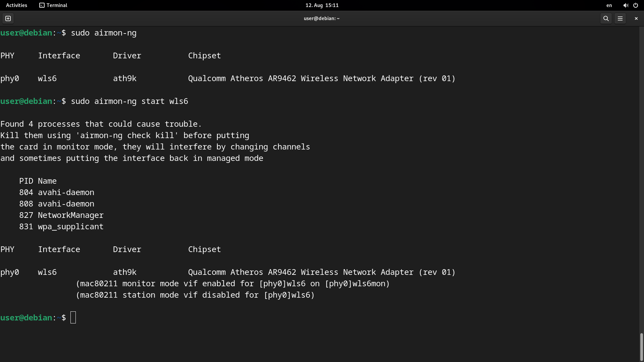644x362 pixels.
Task: Click the window title user@debian:~
Action: [x=321, y=18]
